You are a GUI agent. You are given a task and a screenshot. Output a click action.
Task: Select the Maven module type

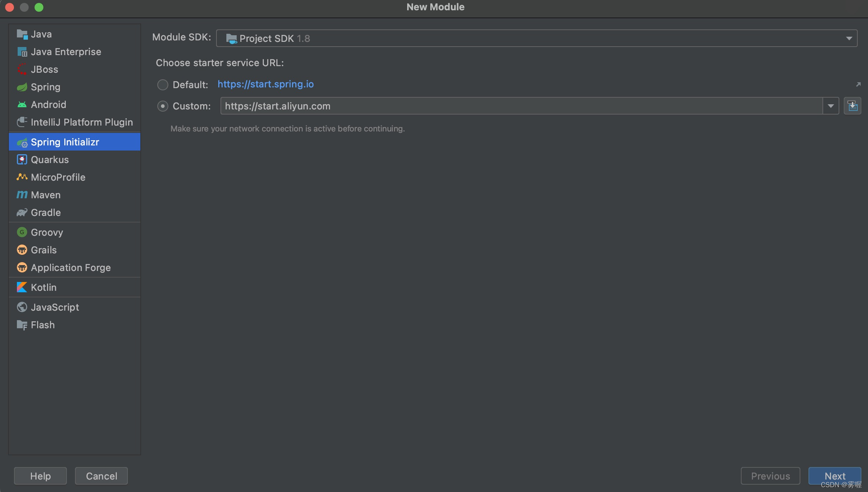tap(45, 194)
